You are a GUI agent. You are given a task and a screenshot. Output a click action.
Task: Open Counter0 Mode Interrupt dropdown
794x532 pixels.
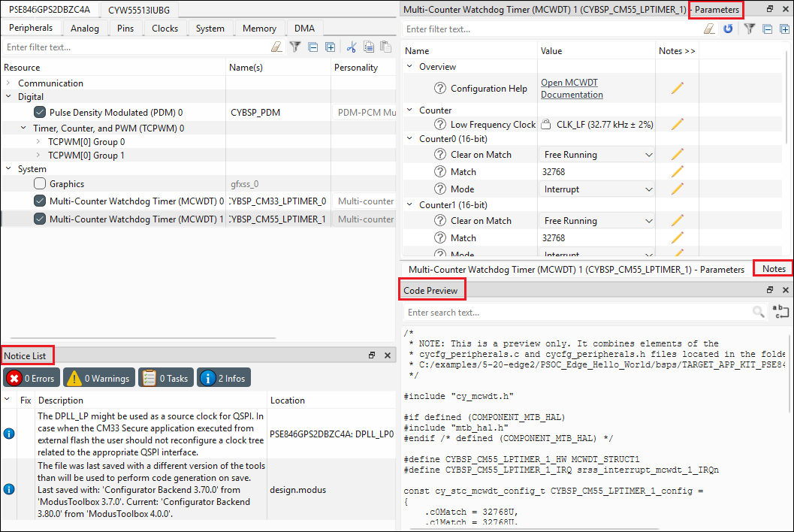tap(597, 189)
